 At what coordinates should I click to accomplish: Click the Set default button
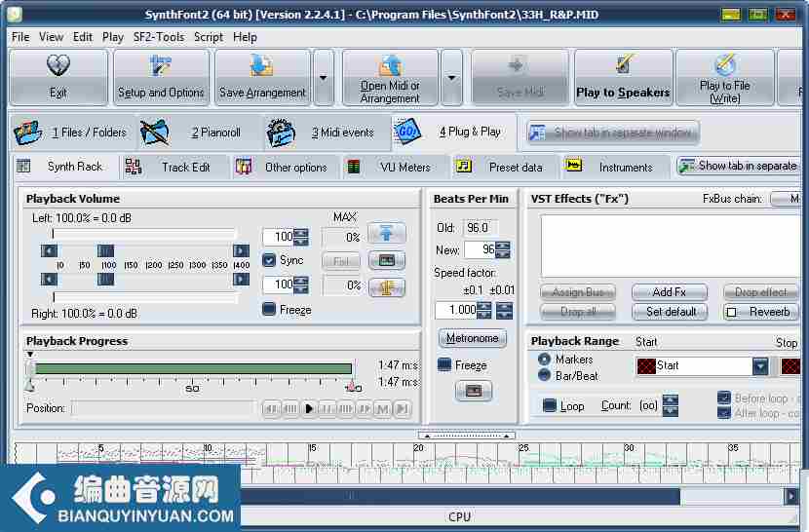pyautogui.click(x=672, y=312)
